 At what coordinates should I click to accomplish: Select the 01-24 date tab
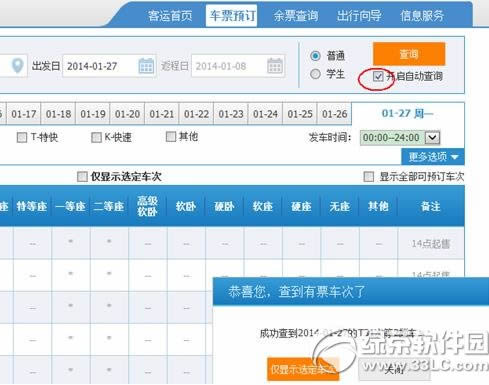[265, 114]
